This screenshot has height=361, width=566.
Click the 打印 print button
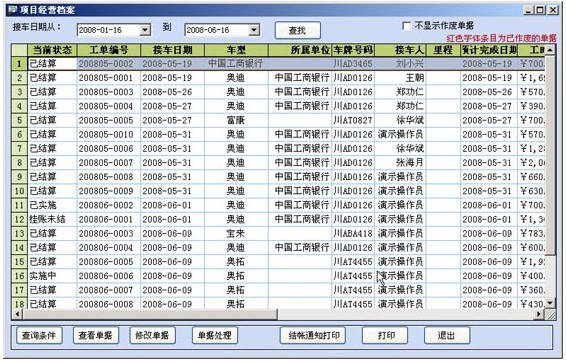(385, 335)
